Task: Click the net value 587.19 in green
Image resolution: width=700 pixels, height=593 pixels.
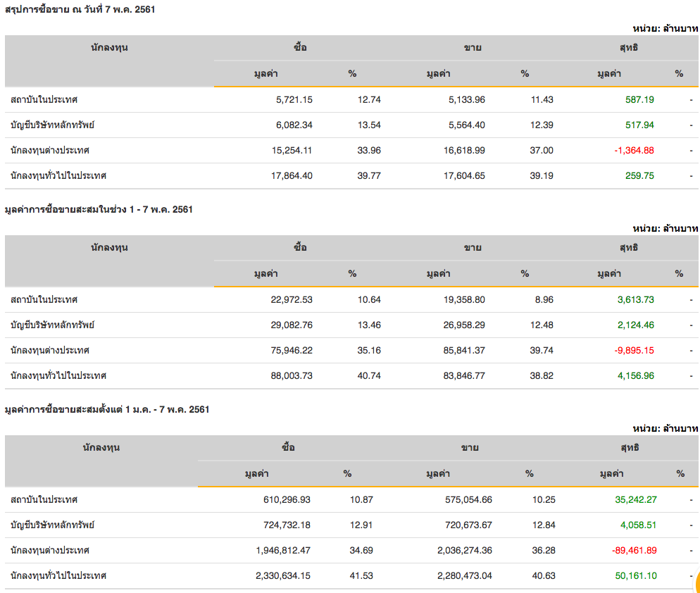Action: coord(639,99)
